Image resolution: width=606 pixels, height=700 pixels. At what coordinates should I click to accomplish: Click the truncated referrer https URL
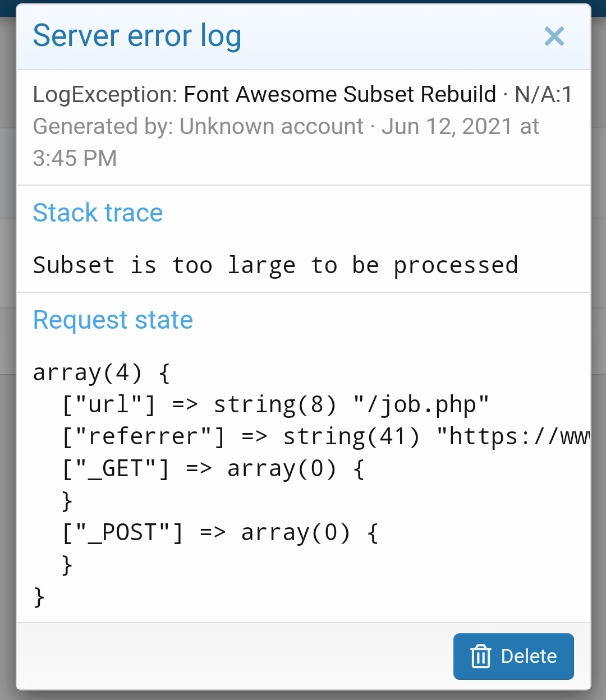[x=513, y=436]
